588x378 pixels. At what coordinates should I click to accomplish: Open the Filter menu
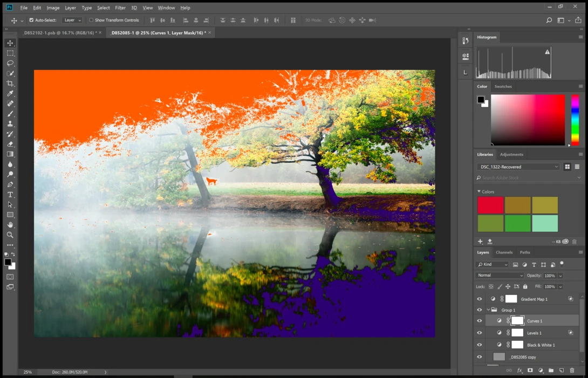click(x=120, y=8)
